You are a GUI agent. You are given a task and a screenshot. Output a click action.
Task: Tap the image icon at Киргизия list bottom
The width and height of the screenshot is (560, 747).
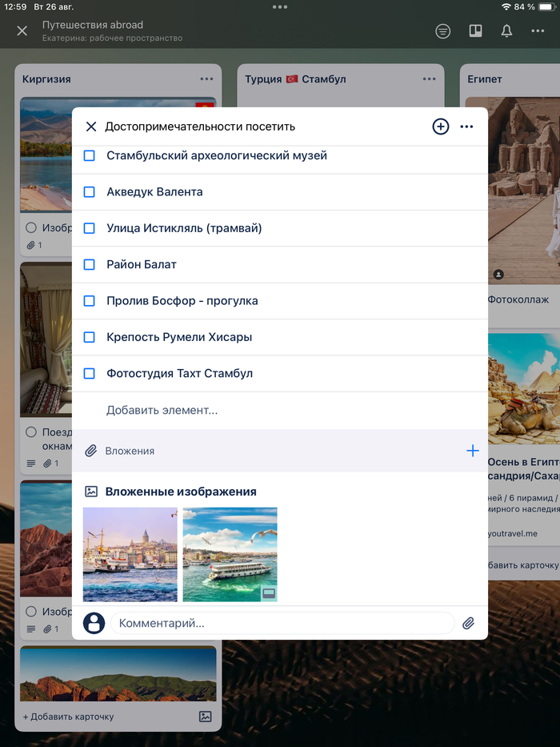(205, 717)
